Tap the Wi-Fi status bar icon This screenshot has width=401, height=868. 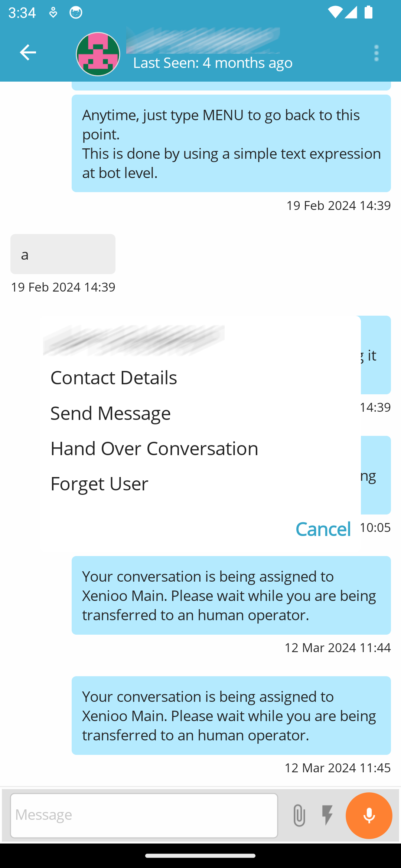coord(334,13)
